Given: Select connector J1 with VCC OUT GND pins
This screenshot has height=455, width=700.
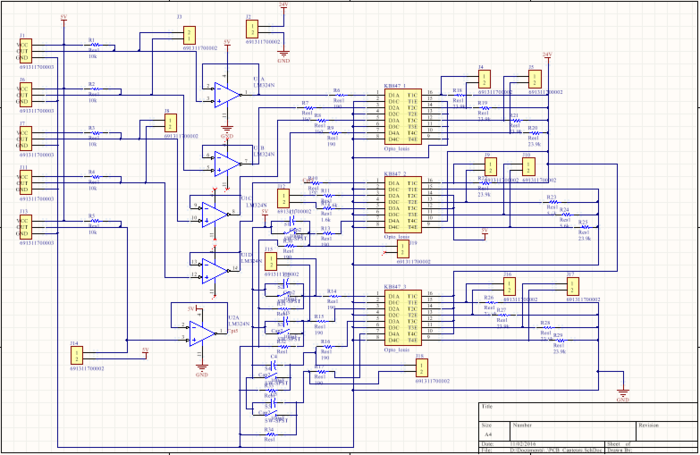Looking at the screenshot, I should tap(23, 52).
